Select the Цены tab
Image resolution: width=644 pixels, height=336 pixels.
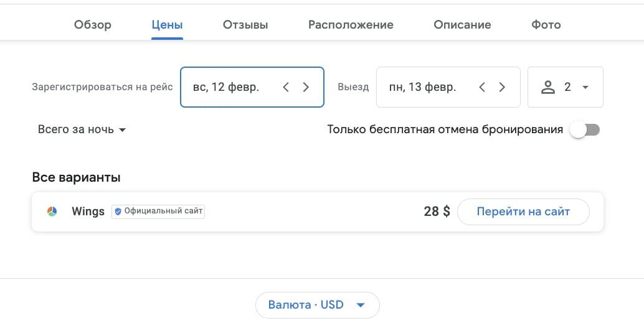pyautogui.click(x=167, y=25)
